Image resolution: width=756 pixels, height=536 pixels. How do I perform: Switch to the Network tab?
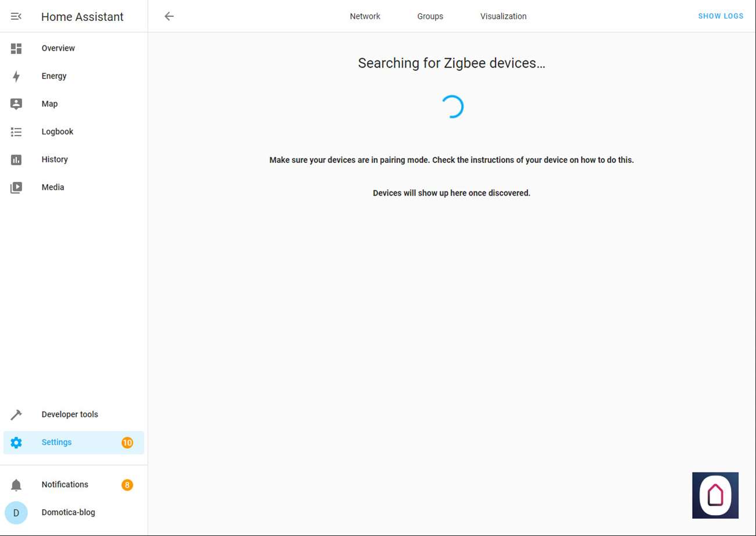[x=365, y=16]
